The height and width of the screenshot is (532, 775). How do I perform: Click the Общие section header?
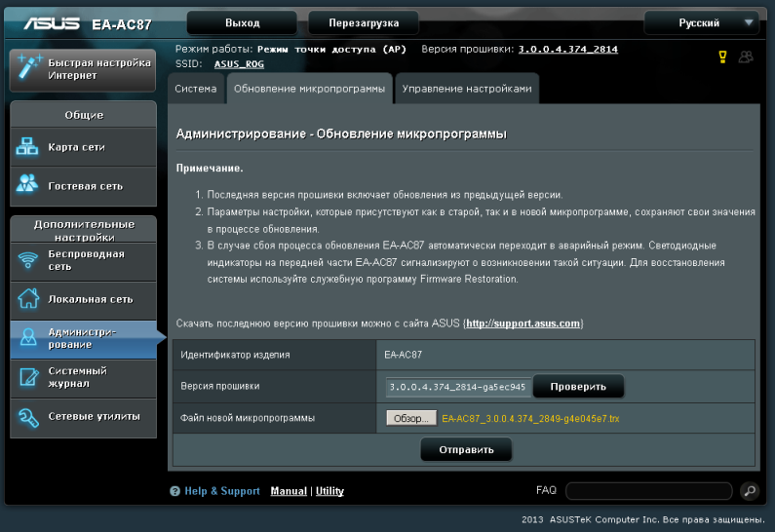click(x=84, y=115)
